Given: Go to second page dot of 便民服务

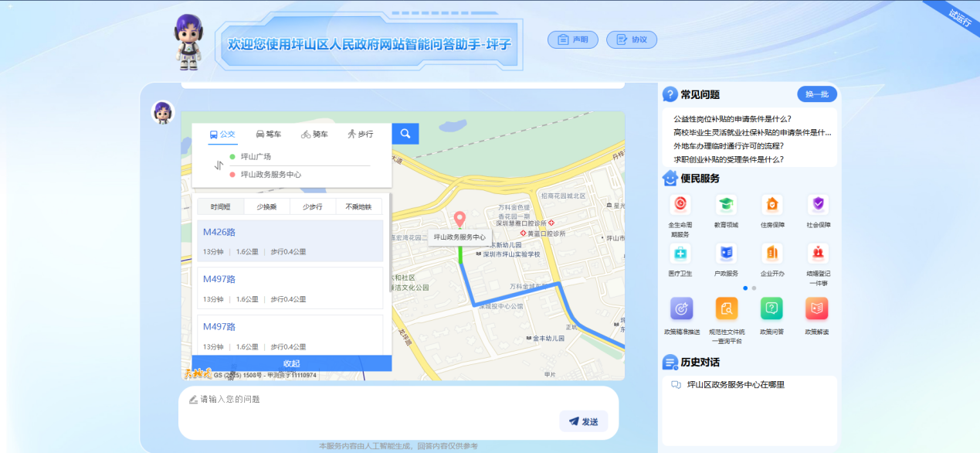Looking at the screenshot, I should click(754, 288).
